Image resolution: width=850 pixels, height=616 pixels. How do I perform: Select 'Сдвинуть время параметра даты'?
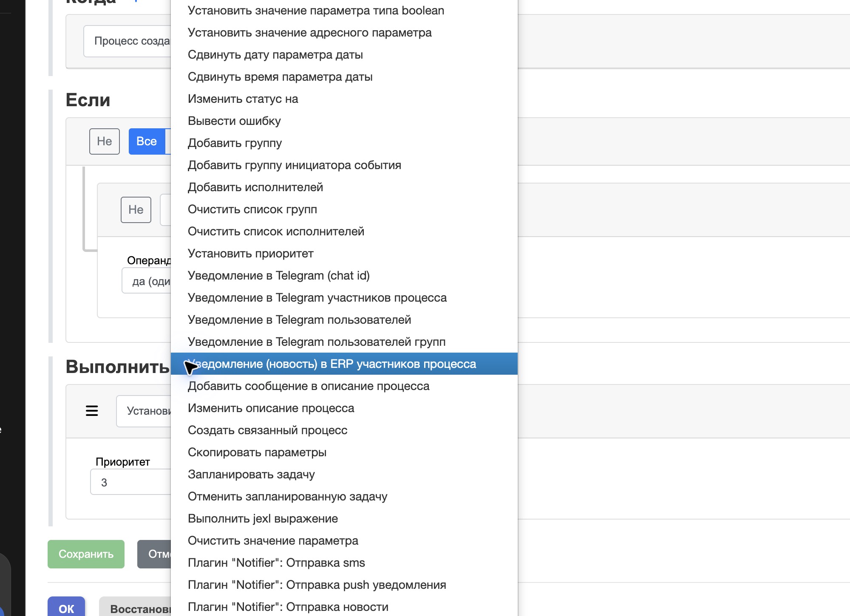344,77
